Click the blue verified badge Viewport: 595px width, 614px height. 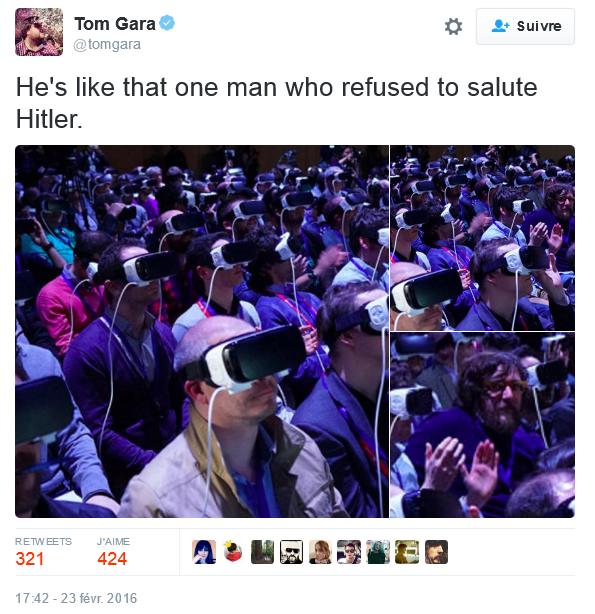click(x=167, y=23)
